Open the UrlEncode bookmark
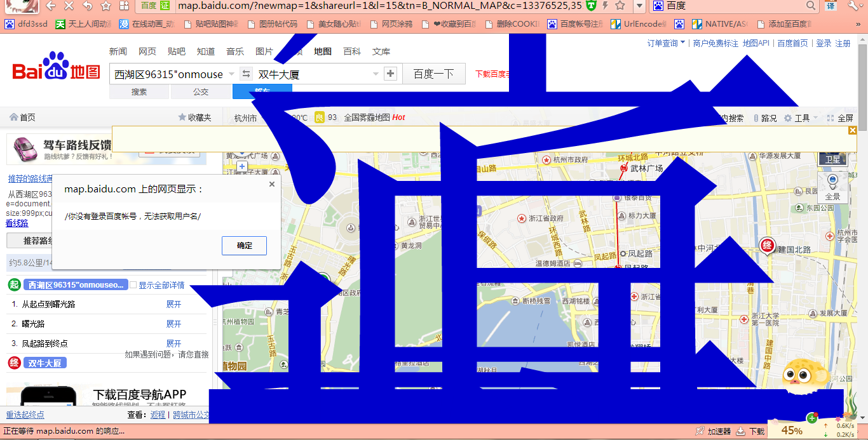868x440 pixels. coord(639,24)
